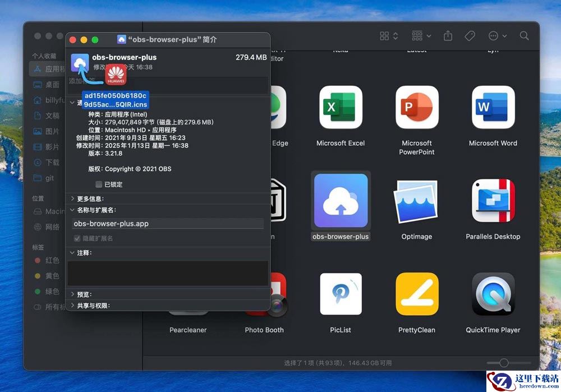Image resolution: width=561 pixels, height=392 pixels.
Task: Open Optimage app icon
Action: (417, 201)
